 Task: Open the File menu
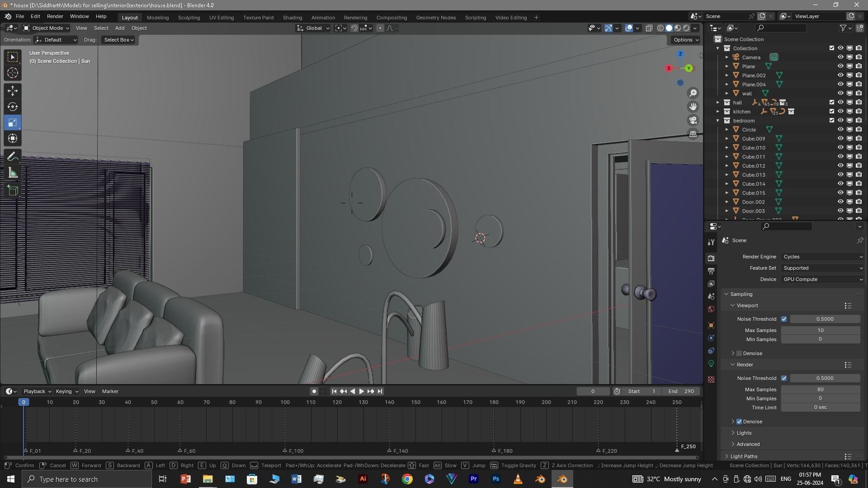click(x=20, y=16)
